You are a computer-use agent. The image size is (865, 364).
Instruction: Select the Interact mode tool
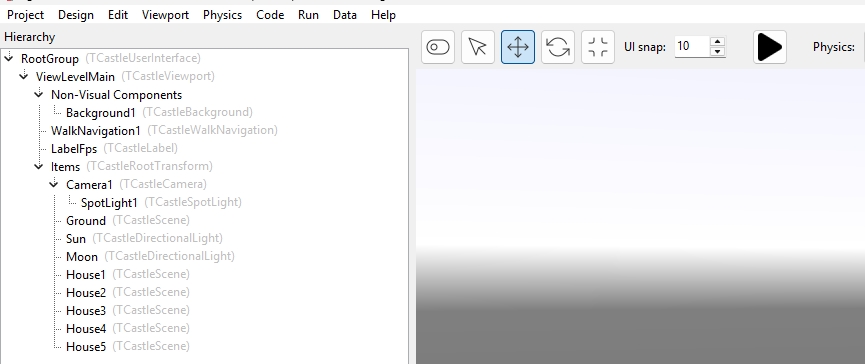tap(438, 47)
